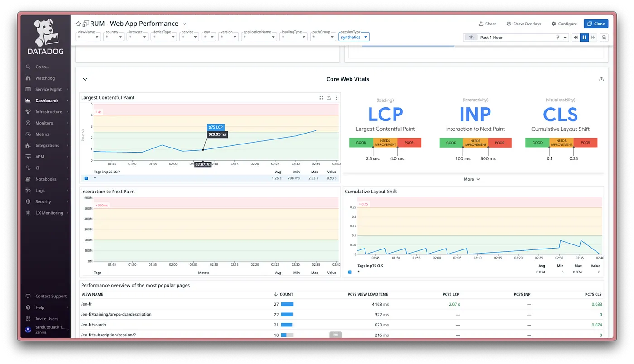
Task: Open the Past 1 Hour time selector
Action: tap(516, 37)
